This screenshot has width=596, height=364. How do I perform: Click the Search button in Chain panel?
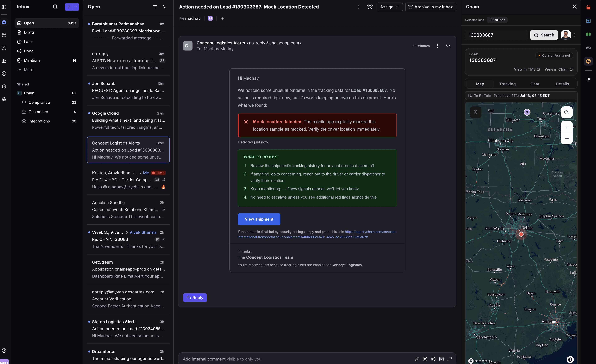click(544, 35)
